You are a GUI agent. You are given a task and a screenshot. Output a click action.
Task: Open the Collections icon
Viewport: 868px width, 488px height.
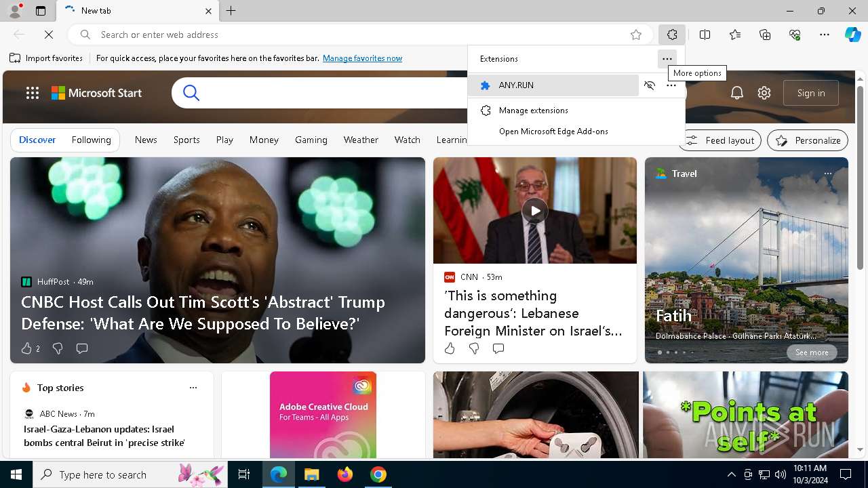pos(765,35)
